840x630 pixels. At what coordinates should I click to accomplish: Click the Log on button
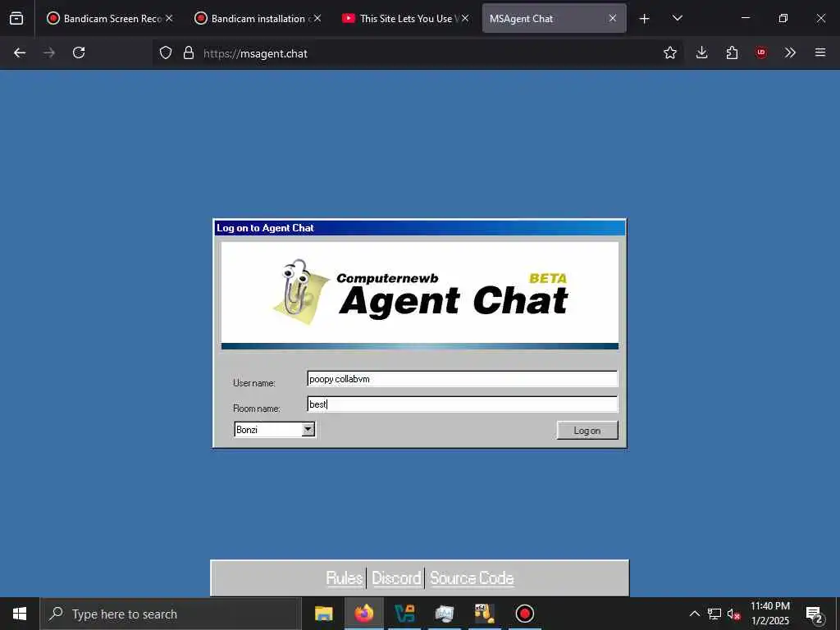coord(587,430)
